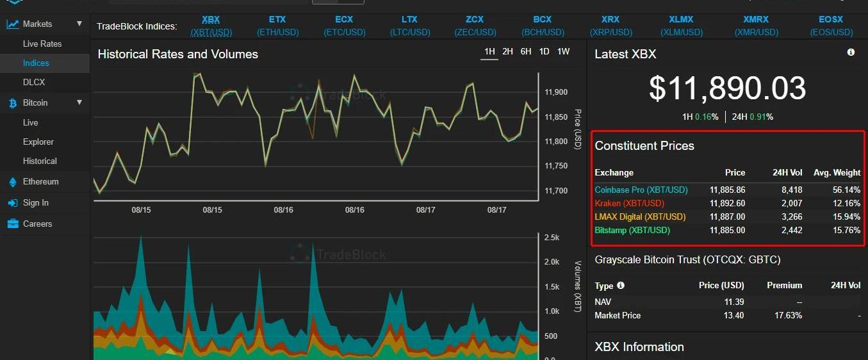Collapse the Markets section arrow

(x=79, y=24)
